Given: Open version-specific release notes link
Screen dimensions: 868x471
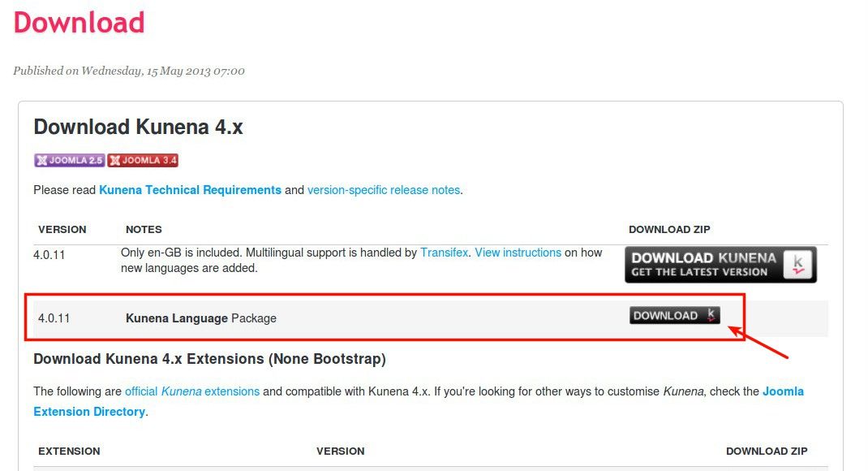Looking at the screenshot, I should point(384,190).
